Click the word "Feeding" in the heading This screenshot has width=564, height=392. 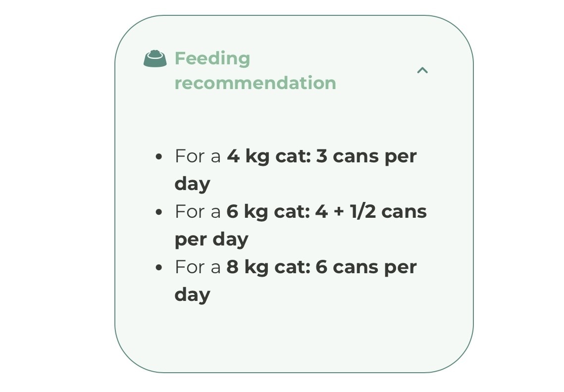(x=212, y=58)
